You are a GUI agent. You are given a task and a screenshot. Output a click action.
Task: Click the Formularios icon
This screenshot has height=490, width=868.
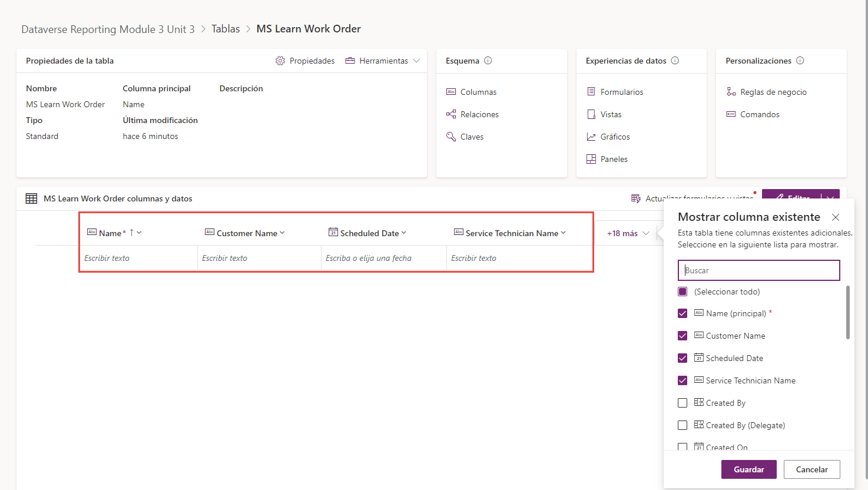point(591,92)
